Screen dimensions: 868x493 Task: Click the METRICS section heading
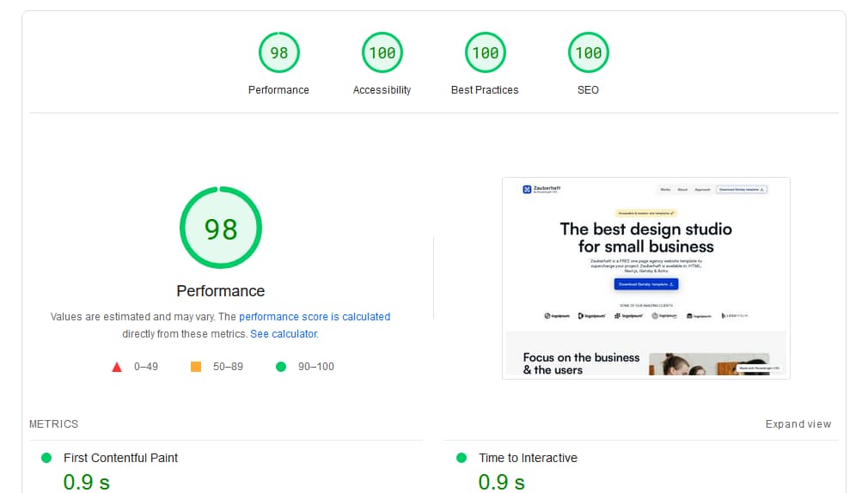pos(53,423)
